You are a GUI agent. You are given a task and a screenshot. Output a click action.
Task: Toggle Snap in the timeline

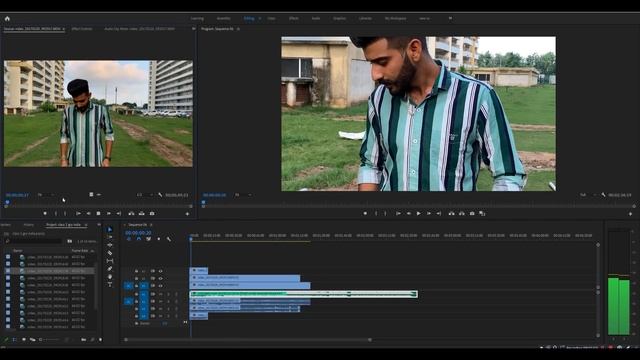139,239
